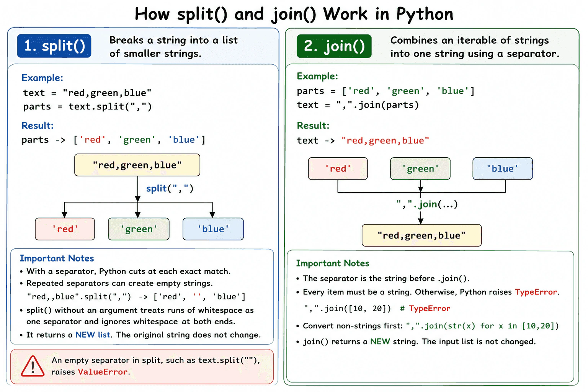Select code line text = ",".join(parts)
Screen dimensions: 588x392
point(358,105)
